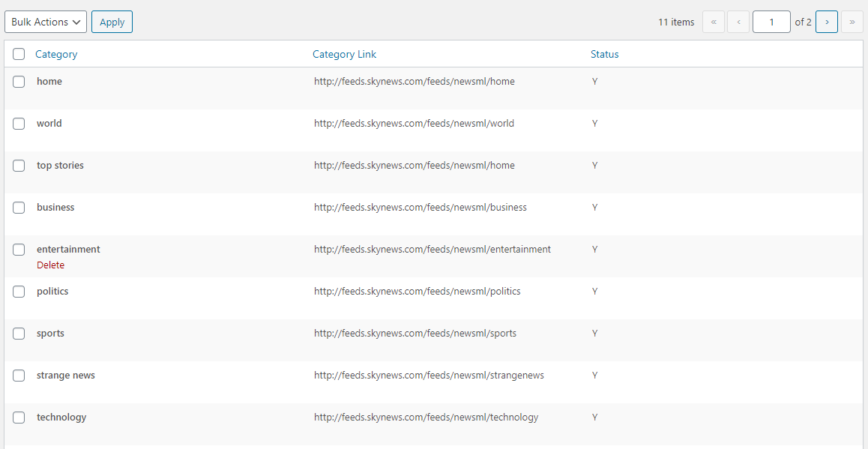Apply the selected bulk action

(111, 22)
